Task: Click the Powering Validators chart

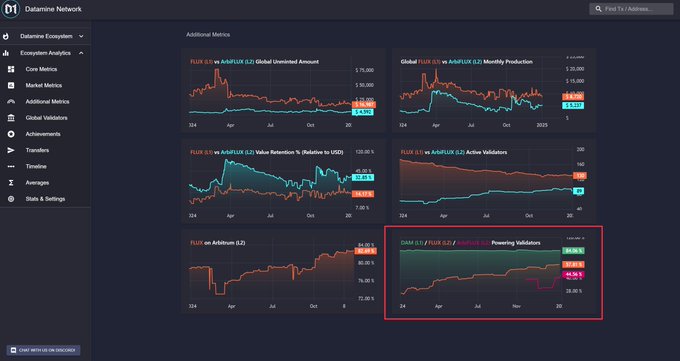Action: pos(494,272)
